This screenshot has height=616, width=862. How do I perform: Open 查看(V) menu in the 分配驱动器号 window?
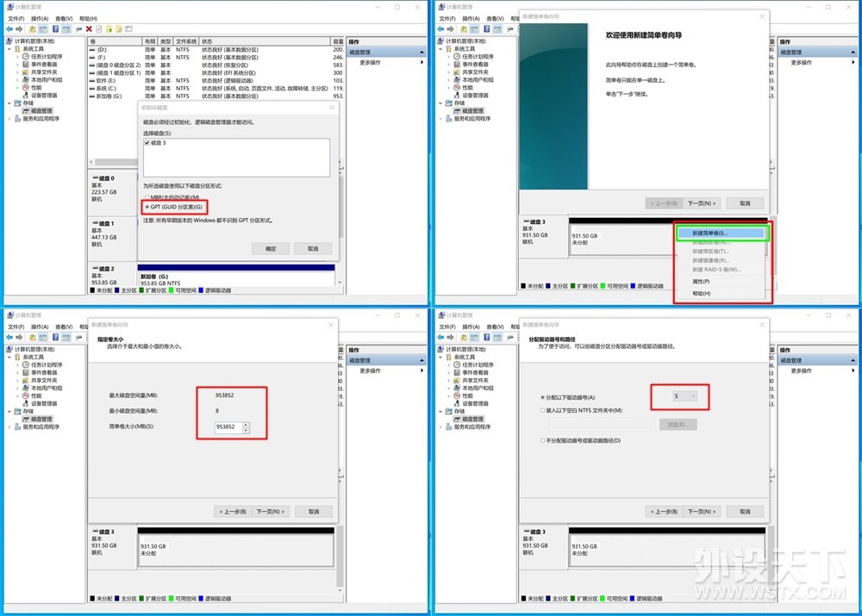coord(496,327)
